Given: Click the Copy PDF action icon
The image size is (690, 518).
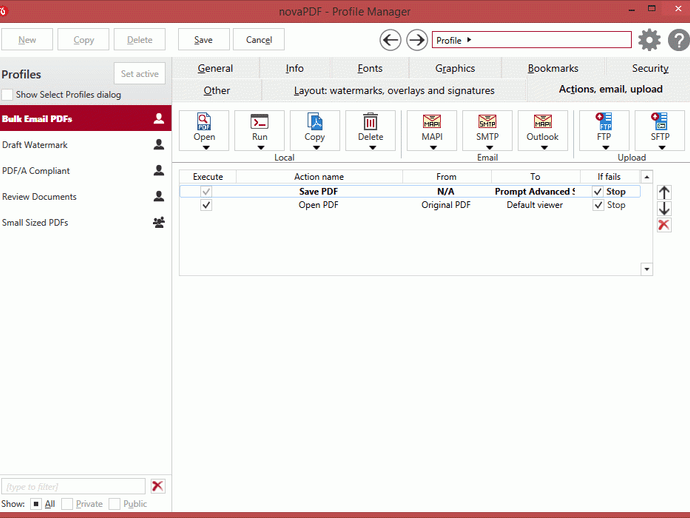Looking at the screenshot, I should pyautogui.click(x=315, y=121).
